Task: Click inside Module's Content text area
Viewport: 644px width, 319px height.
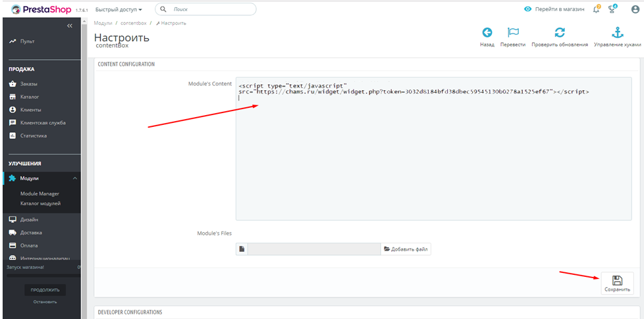Action: tap(433, 158)
